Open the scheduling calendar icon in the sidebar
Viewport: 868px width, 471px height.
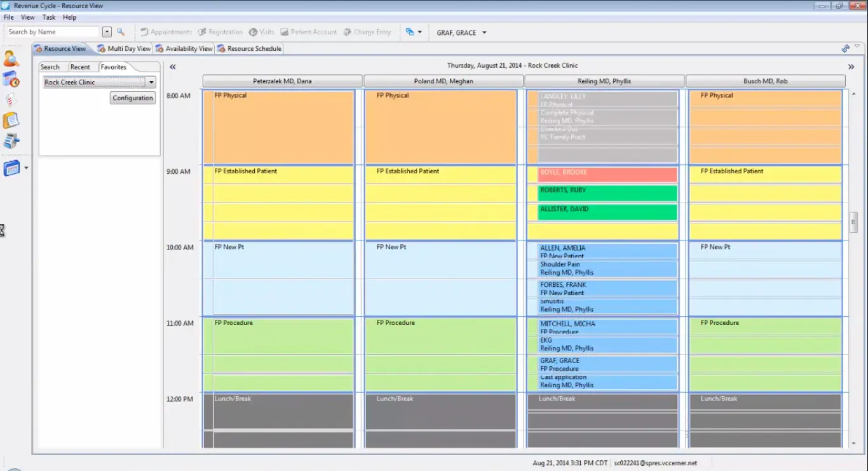pyautogui.click(x=10, y=79)
